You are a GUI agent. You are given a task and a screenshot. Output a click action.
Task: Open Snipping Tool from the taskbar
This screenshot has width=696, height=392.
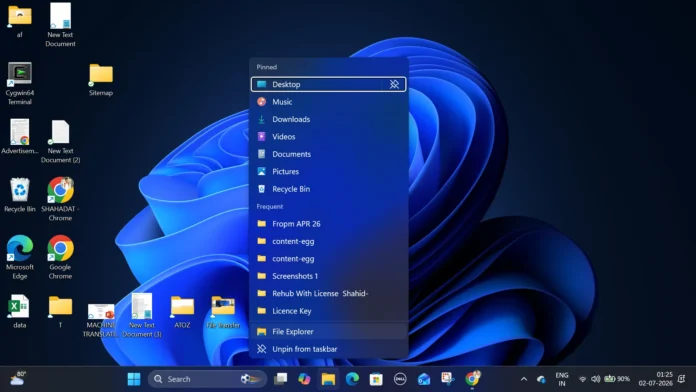coord(448,379)
